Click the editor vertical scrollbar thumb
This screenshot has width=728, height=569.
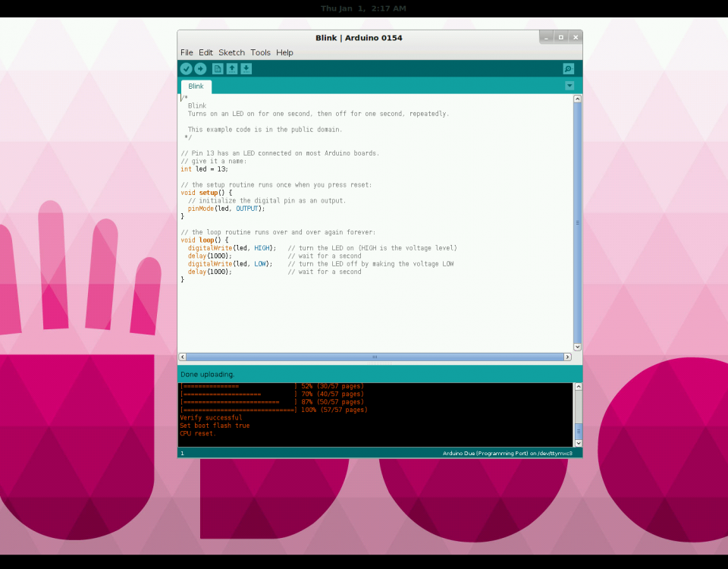tap(577, 223)
